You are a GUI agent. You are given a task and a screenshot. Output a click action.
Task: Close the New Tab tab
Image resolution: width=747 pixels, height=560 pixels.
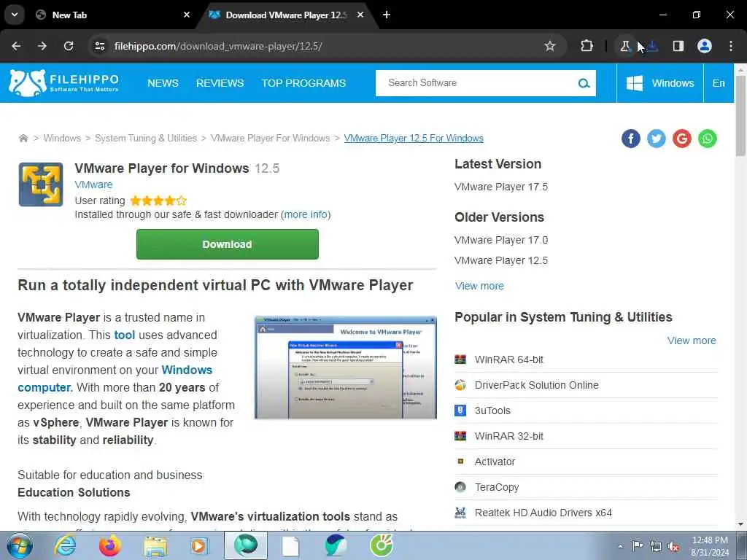tap(187, 15)
